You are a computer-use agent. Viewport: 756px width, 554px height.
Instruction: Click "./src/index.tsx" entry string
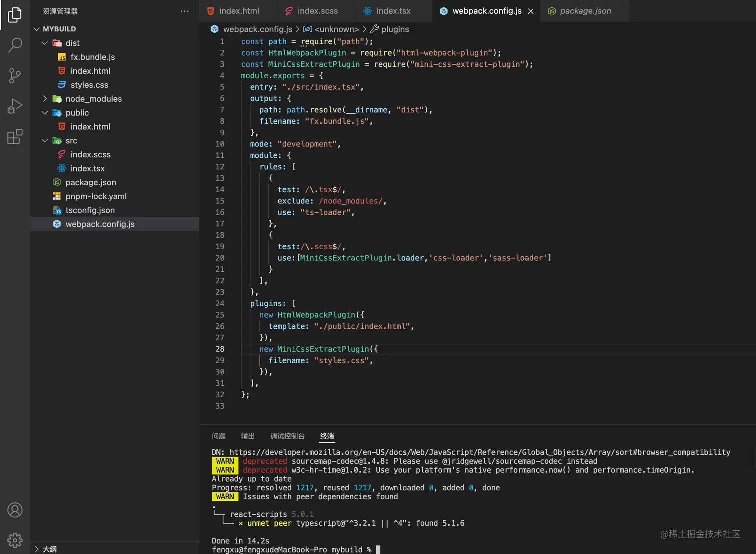320,87
